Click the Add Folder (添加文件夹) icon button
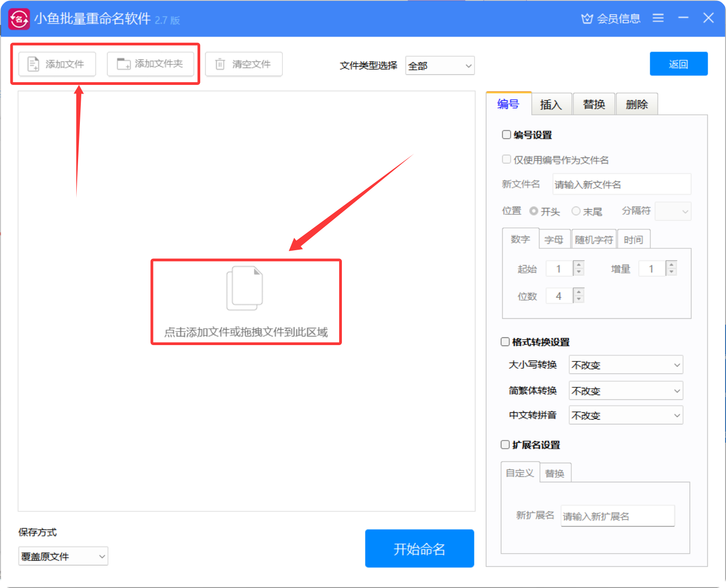Screen dimensions: 726x588 coord(123,64)
